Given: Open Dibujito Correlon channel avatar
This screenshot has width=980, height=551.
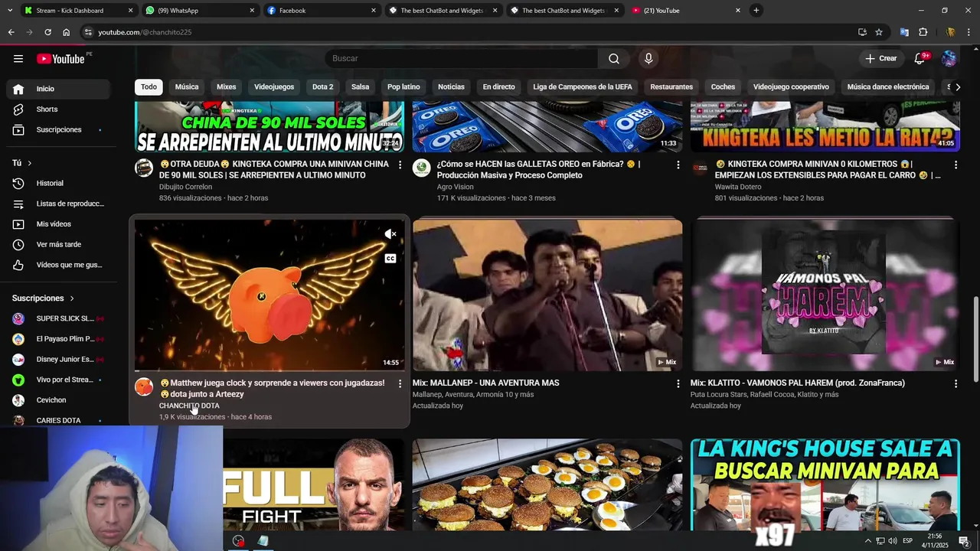Looking at the screenshot, I should tap(144, 168).
